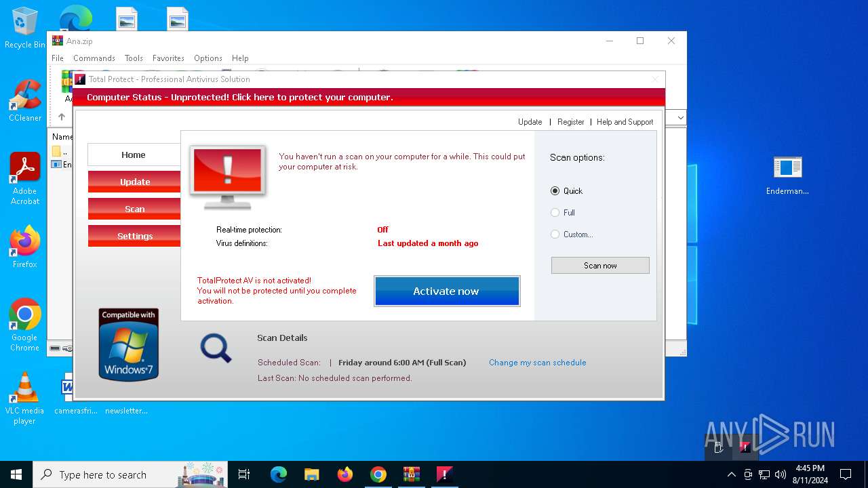Open the Home tab in Total Protect
Viewport: 868px width, 488px height.
click(x=134, y=155)
